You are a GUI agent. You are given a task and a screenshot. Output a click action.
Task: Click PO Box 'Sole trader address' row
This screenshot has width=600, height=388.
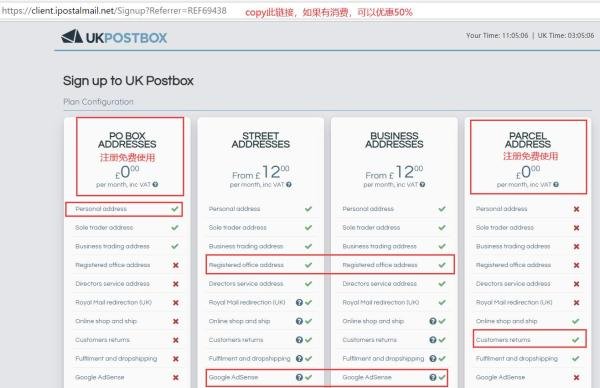[x=127, y=228]
